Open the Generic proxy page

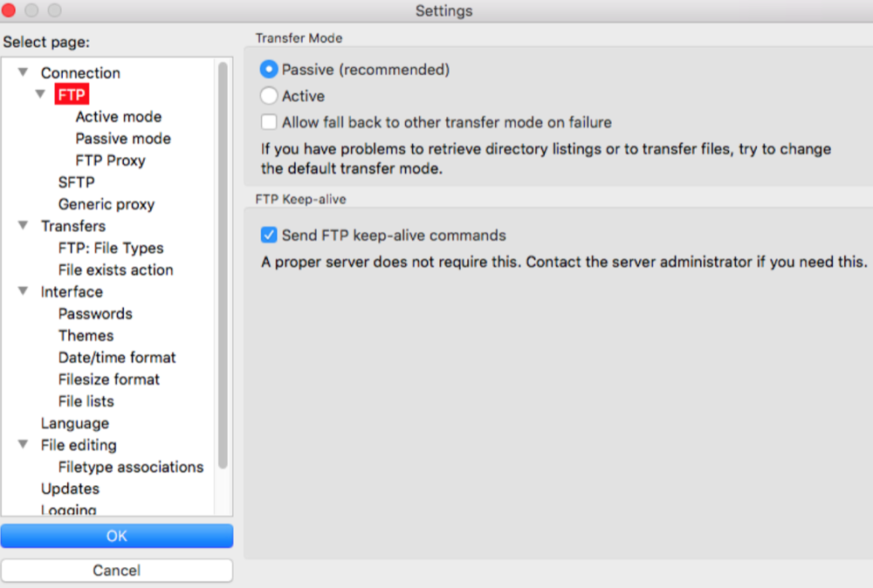(107, 204)
